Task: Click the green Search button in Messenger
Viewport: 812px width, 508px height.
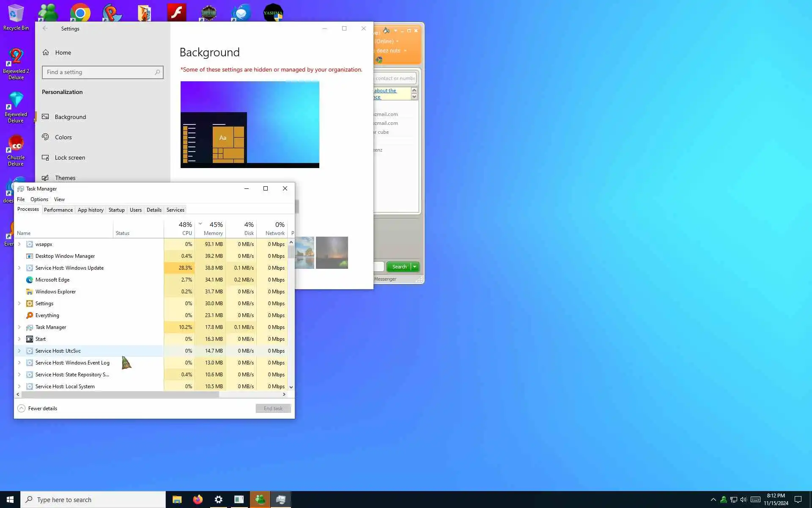Action: click(x=399, y=267)
